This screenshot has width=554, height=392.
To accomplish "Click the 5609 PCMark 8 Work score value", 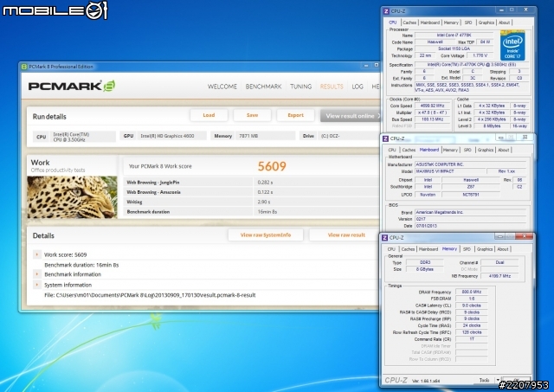I will 272,166.
